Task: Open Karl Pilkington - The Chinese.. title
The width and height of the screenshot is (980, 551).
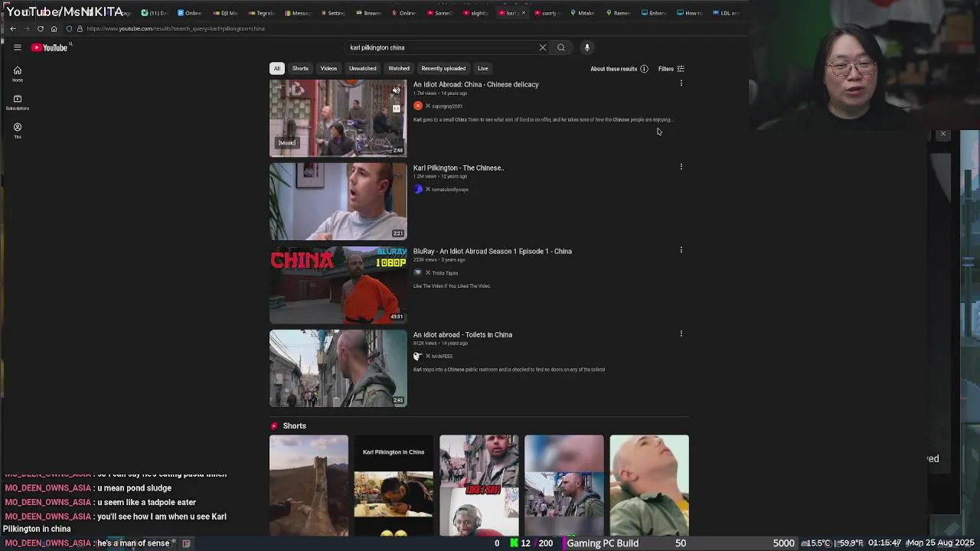Action: tap(459, 168)
